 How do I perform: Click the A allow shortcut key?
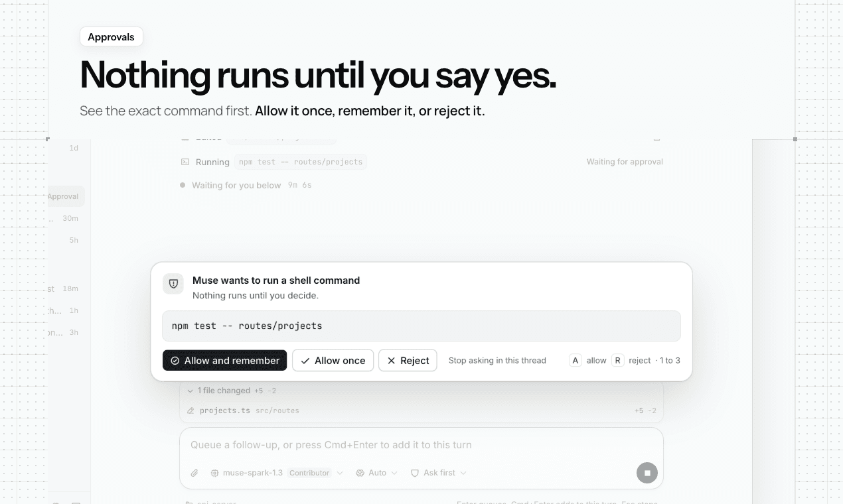tap(575, 360)
